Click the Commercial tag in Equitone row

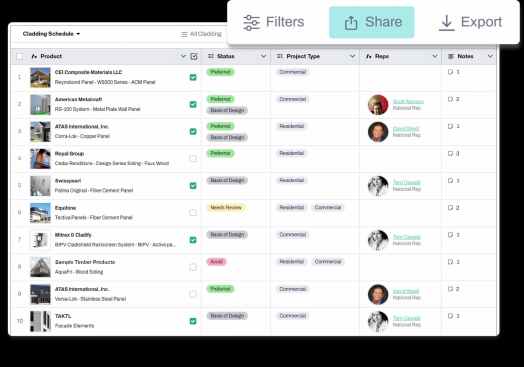point(328,208)
